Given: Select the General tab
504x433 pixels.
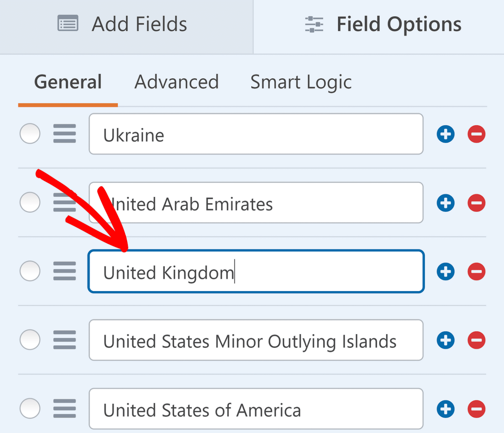Looking at the screenshot, I should 68,82.
